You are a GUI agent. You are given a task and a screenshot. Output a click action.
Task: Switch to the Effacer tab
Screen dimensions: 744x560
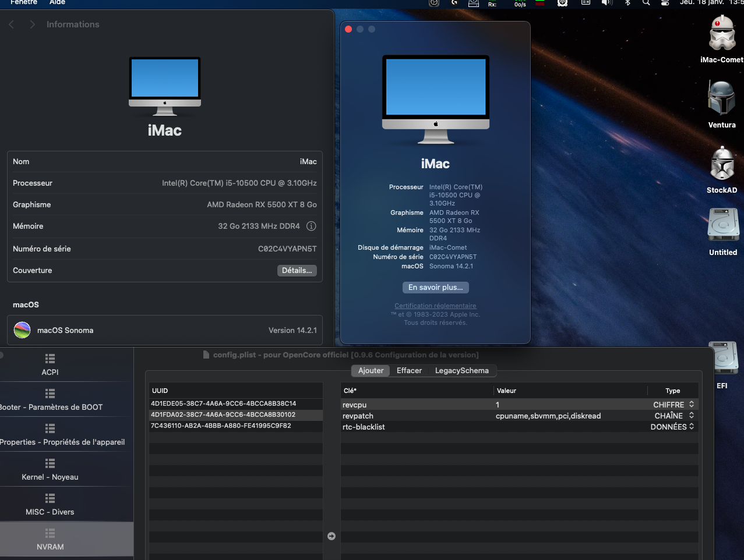click(409, 371)
